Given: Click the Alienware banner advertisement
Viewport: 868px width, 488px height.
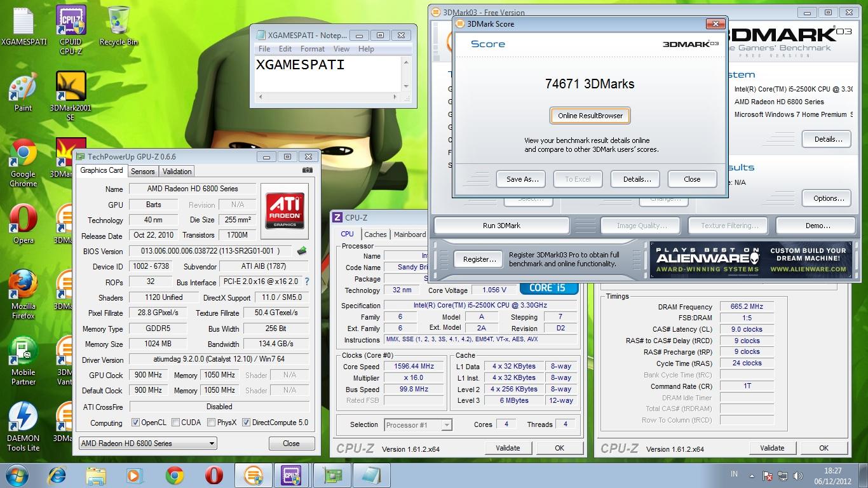Looking at the screenshot, I should tap(751, 260).
